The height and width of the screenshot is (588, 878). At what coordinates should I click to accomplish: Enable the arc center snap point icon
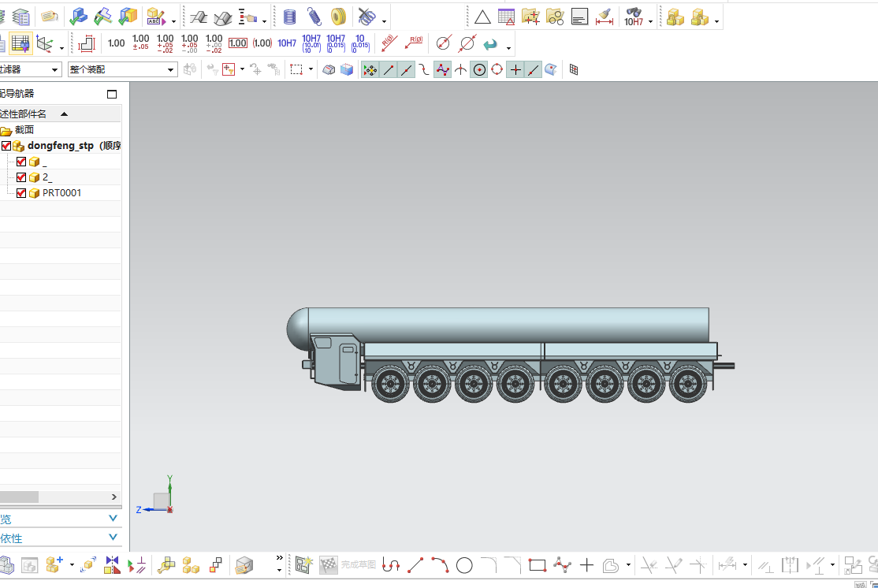pos(479,69)
